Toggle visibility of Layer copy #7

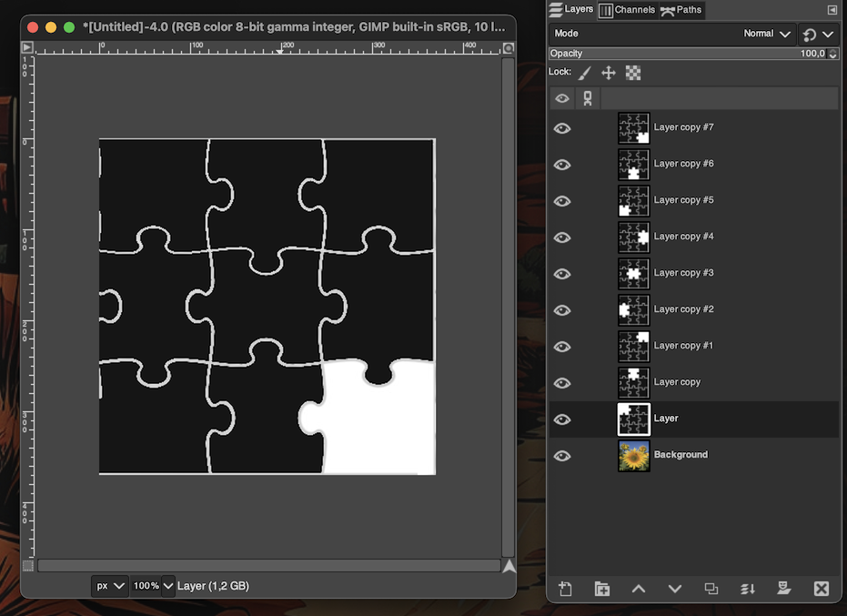(x=562, y=128)
